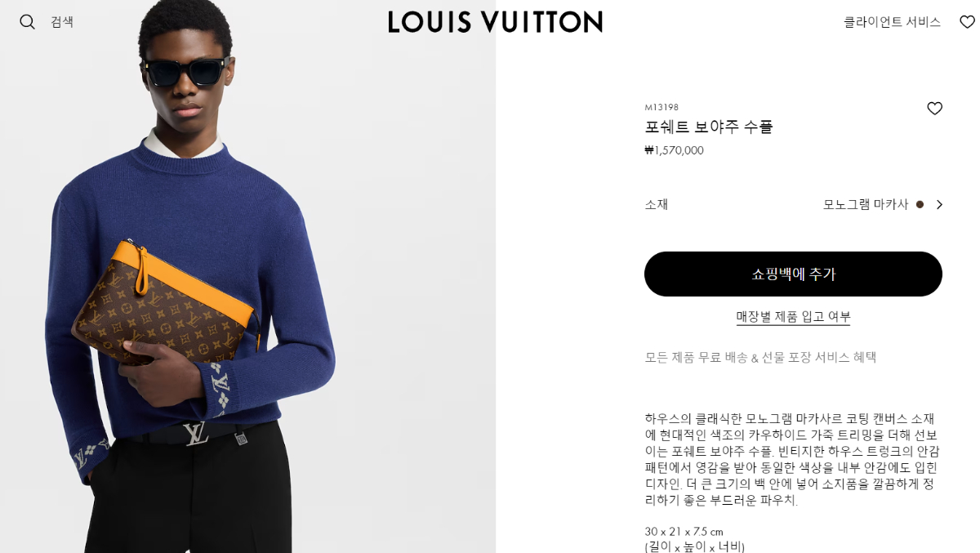Screen dimensions: 980x553
Task: Add the pouch via 쇼핑백에 추가 button
Action: pyautogui.click(x=793, y=274)
